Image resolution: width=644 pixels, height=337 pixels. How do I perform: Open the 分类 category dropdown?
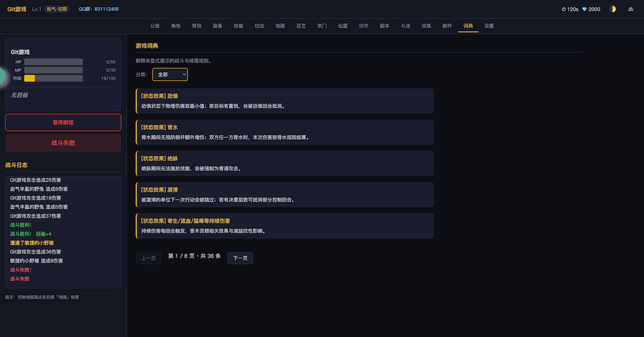[x=170, y=75]
